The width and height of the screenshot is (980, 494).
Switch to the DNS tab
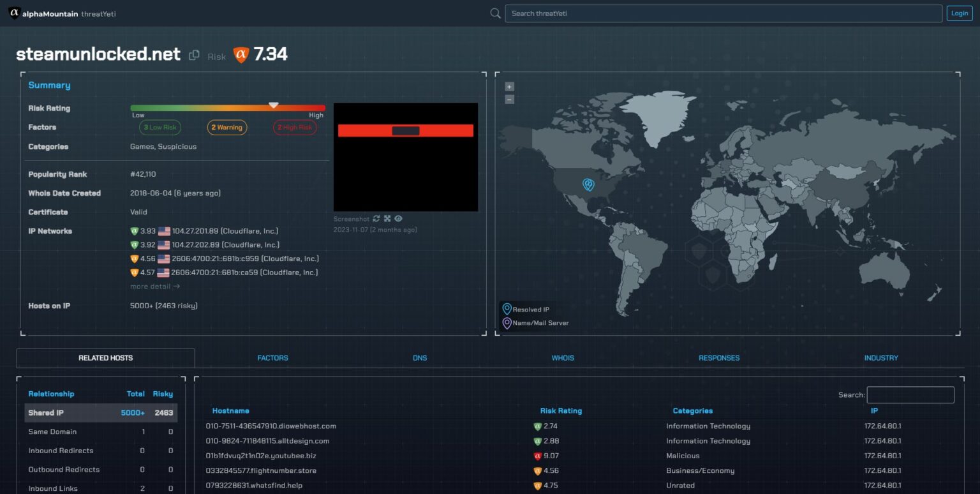(x=420, y=358)
